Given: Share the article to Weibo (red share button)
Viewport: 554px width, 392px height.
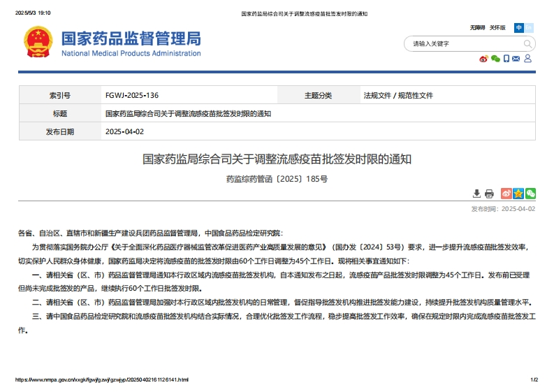Looking at the screenshot, I should coord(507,194).
